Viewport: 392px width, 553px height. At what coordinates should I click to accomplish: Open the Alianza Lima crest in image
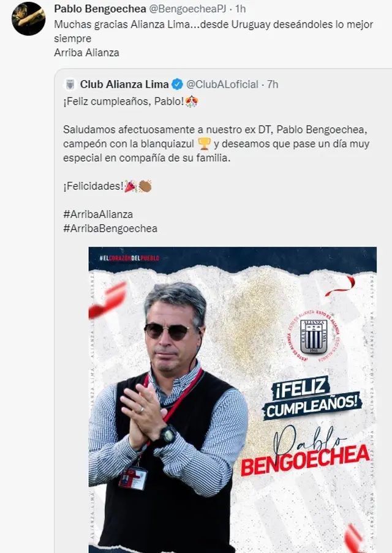pyautogui.click(x=314, y=337)
